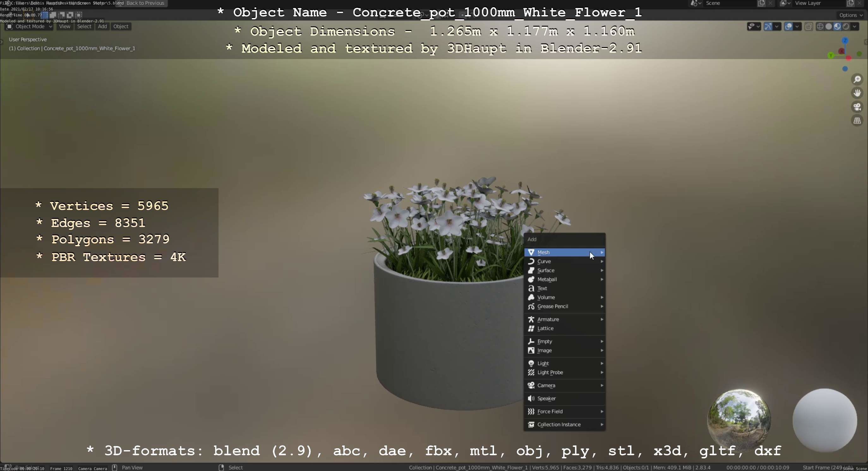Click the viewport zoom magnifier icon

[x=857, y=80]
